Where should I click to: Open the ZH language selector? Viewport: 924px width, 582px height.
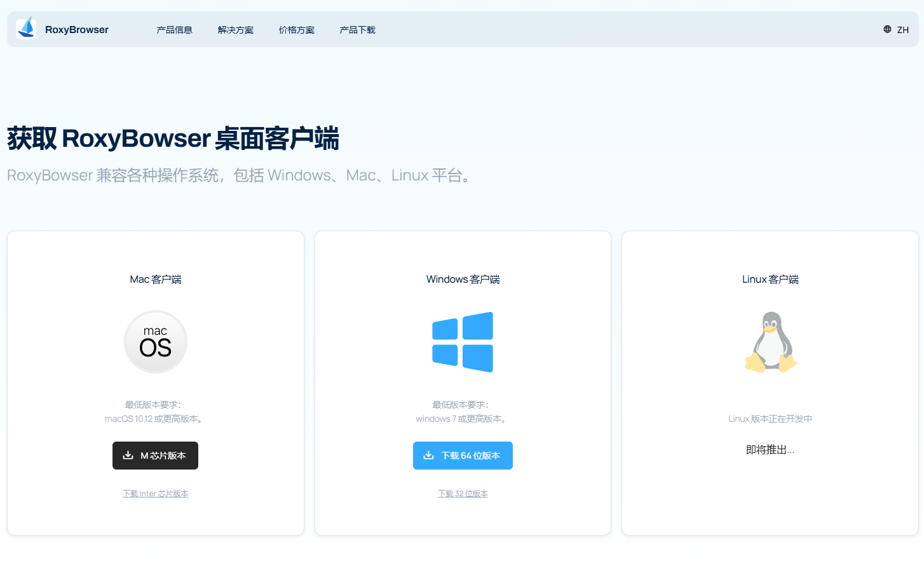click(x=902, y=30)
